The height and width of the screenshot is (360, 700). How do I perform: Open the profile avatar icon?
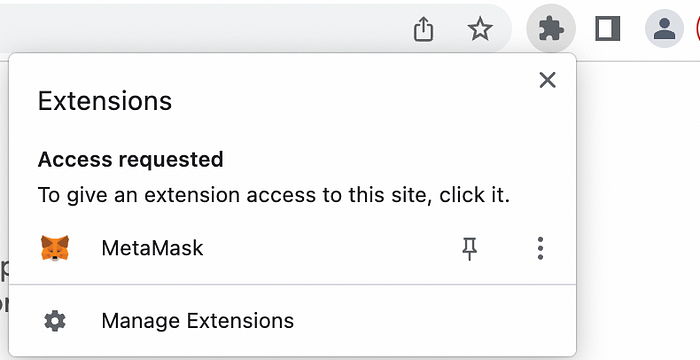(664, 29)
